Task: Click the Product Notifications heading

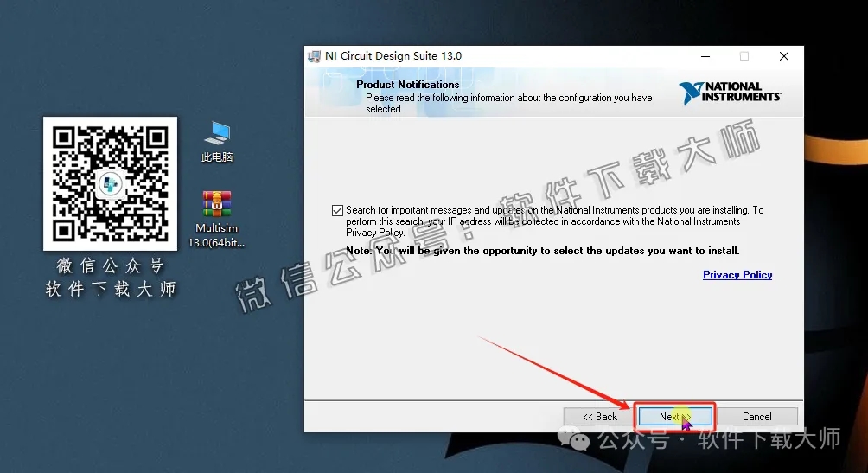Action: coord(407,85)
